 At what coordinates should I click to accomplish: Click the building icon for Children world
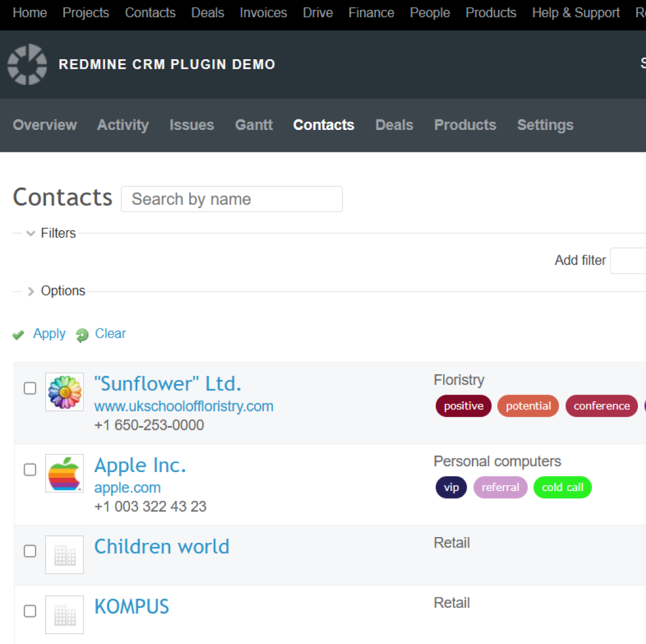pos(64,554)
